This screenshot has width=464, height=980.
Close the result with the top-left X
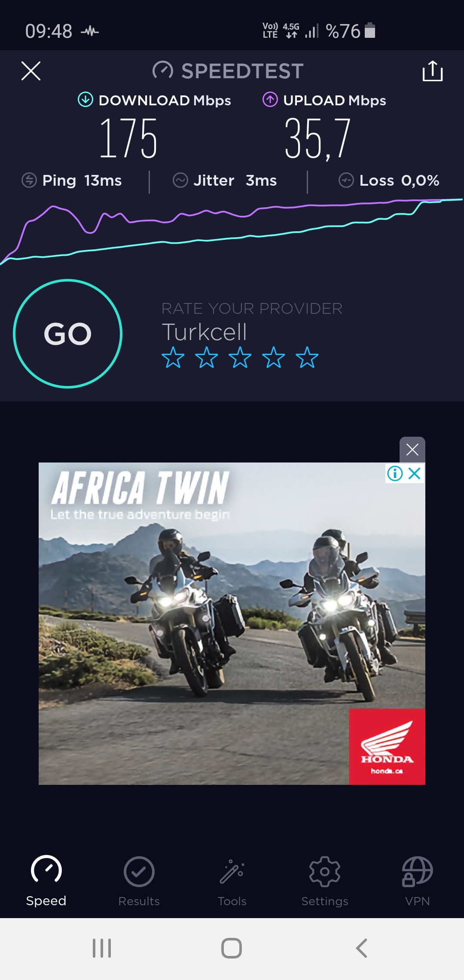point(31,71)
